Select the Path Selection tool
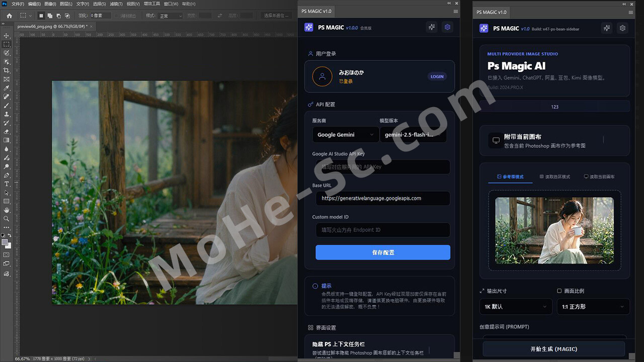This screenshot has height=362, width=644. [7, 193]
